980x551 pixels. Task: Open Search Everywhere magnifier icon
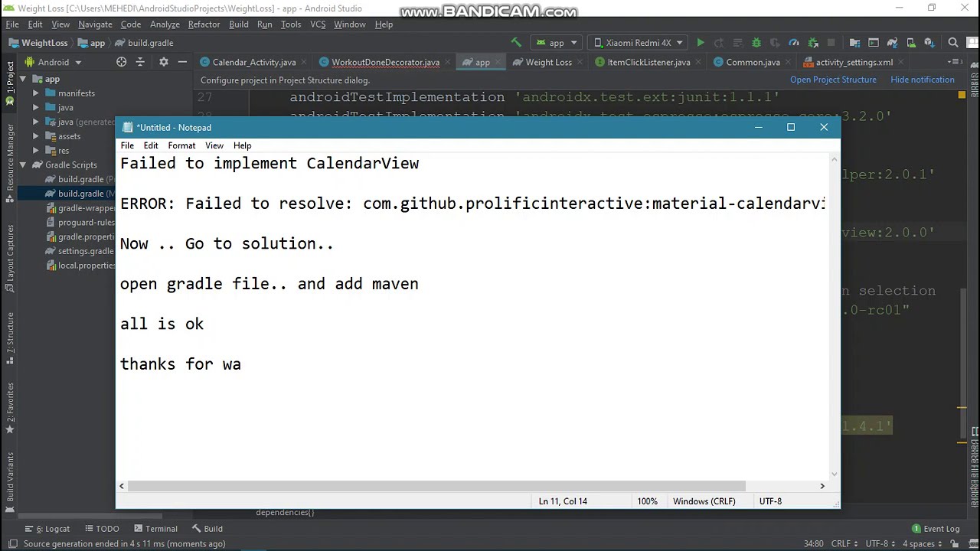coord(953,43)
